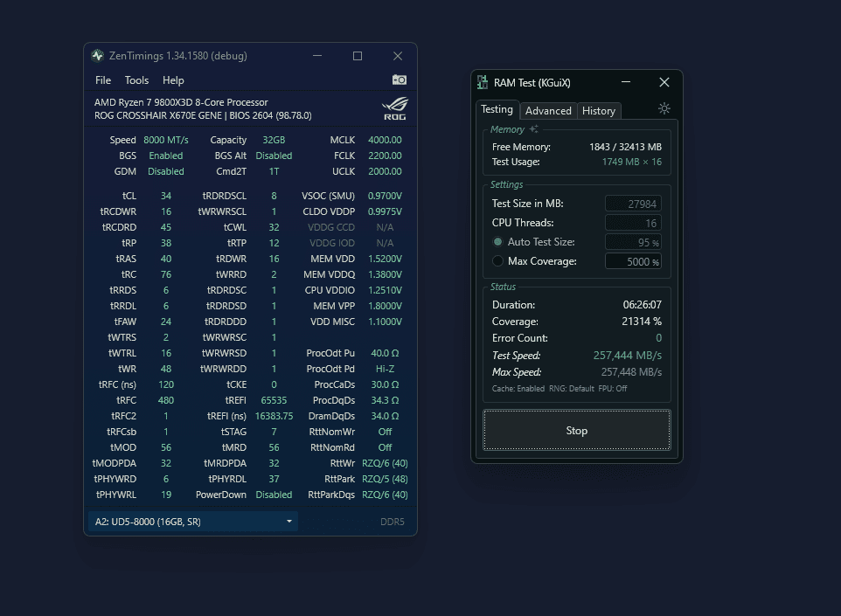This screenshot has height=616, width=841.
Task: Click the tRC value 76
Action: pos(166,274)
